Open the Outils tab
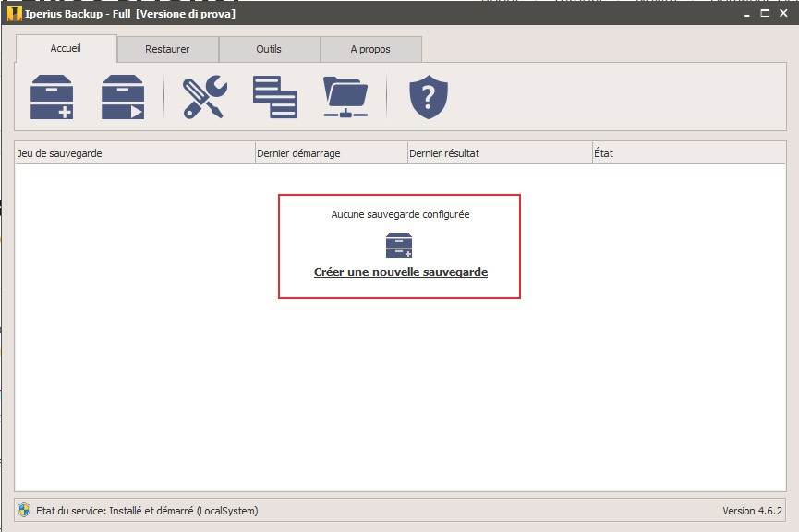799x532 pixels. pos(269,49)
